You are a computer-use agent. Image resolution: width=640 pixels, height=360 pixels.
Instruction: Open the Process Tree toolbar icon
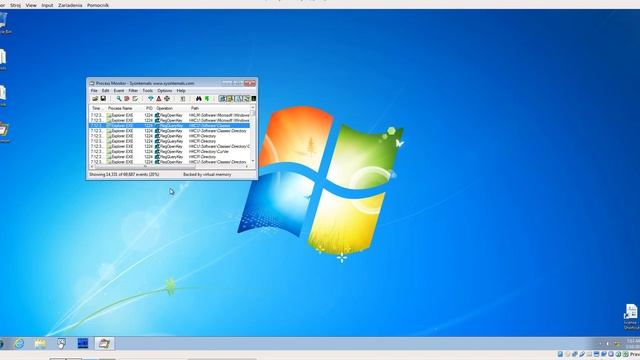[x=183, y=98]
